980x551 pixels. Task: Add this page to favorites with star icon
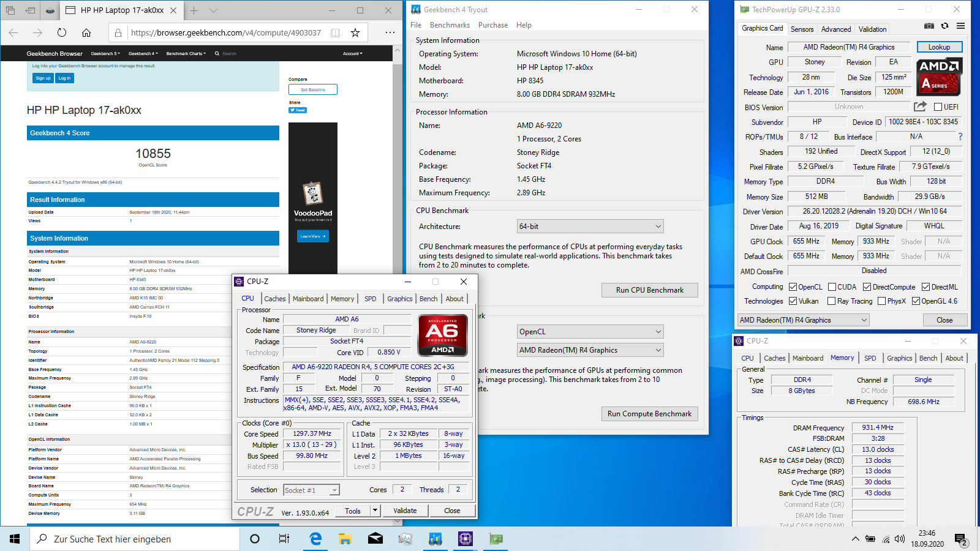coord(355,32)
